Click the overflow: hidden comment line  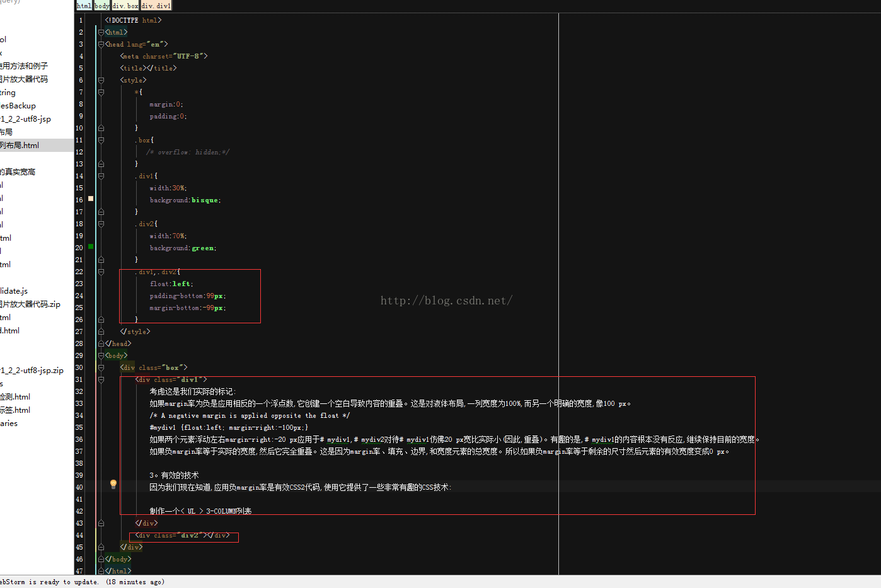pyautogui.click(x=188, y=152)
